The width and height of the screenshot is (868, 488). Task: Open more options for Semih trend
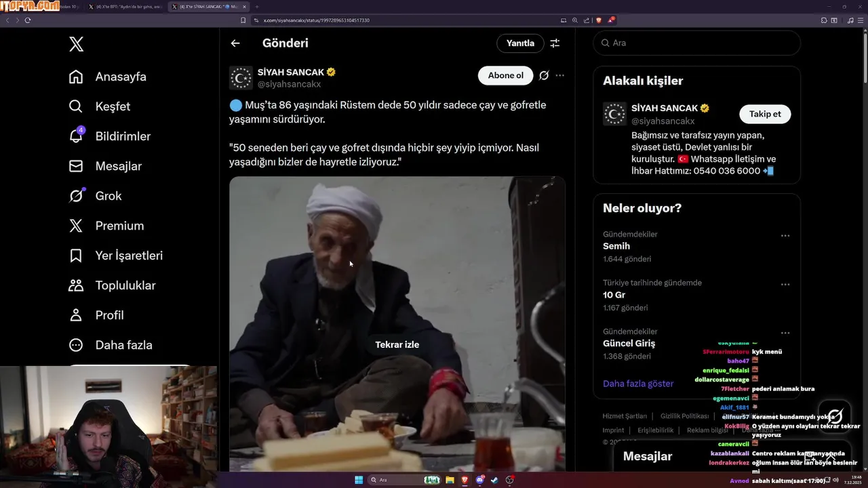pyautogui.click(x=785, y=236)
